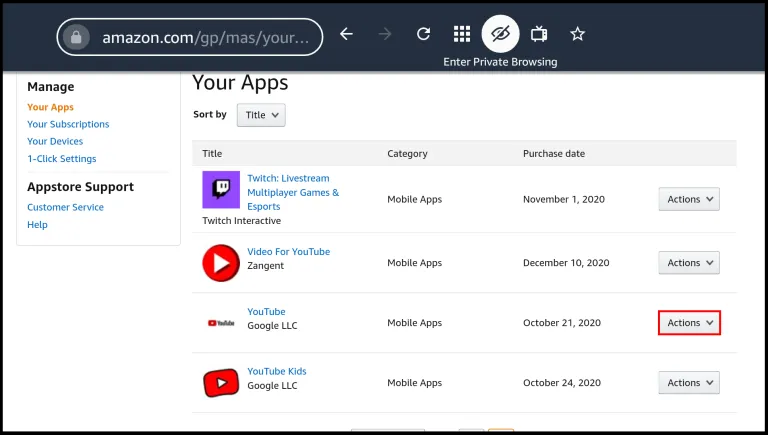Image resolution: width=768 pixels, height=435 pixels.
Task: Open the apps grid icon in toolbar
Action: [462, 34]
